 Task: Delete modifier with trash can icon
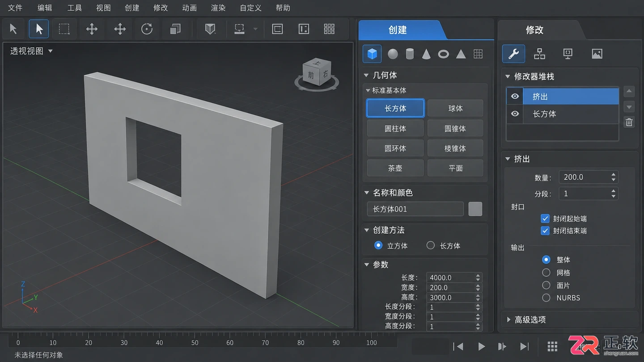(x=629, y=122)
